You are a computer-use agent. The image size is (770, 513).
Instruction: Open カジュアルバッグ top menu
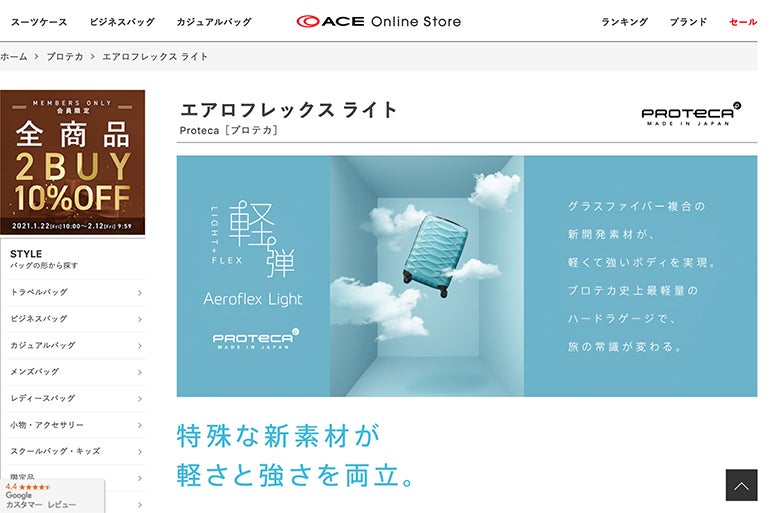coord(213,22)
